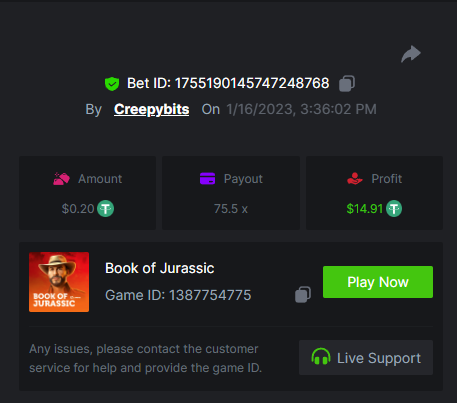The width and height of the screenshot is (457, 403).
Task: Click the Tether coin beside $14.91 profit
Action: 394,209
